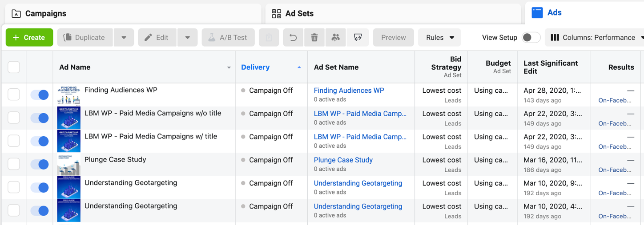Click Campaign Off status in Plunge row

click(x=271, y=160)
